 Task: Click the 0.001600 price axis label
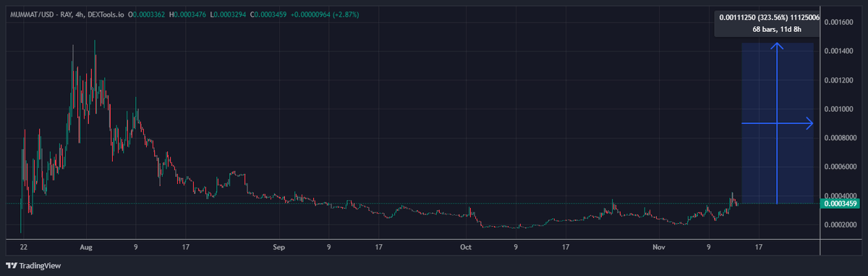838,22
